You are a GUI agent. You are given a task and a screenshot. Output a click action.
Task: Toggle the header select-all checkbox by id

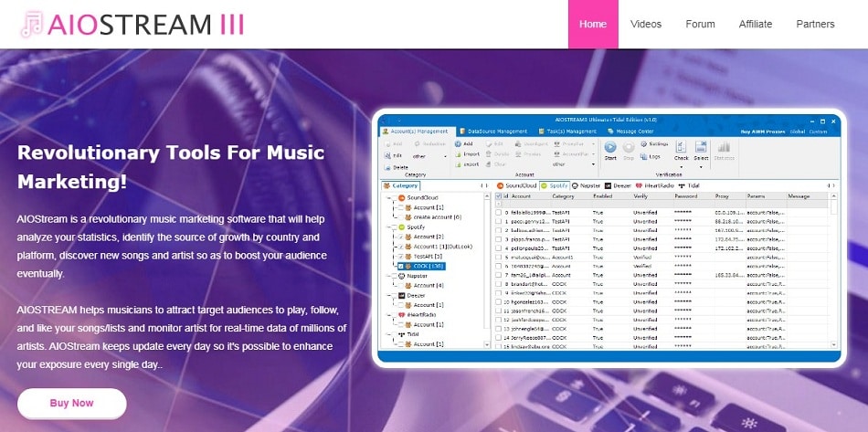[x=499, y=196]
